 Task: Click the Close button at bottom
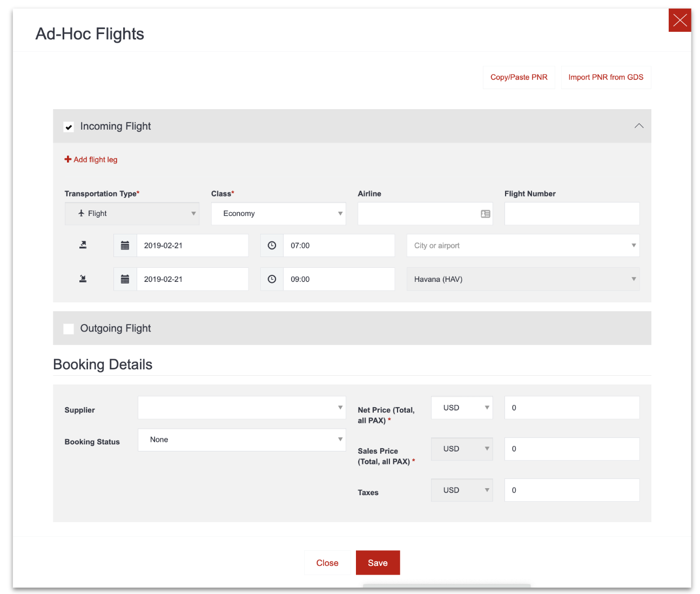(x=327, y=563)
